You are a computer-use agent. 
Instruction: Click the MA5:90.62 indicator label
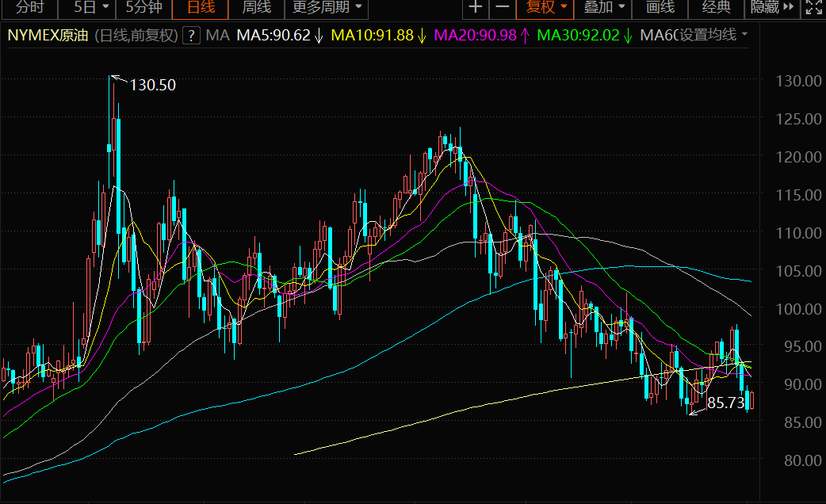tap(273, 36)
